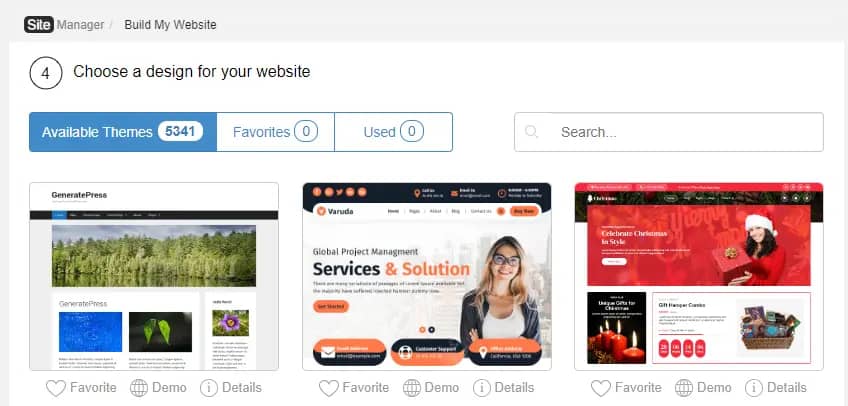Open Varuda theme demo via globe icon
Screen dimensions: 848x406
pyautogui.click(x=412, y=388)
